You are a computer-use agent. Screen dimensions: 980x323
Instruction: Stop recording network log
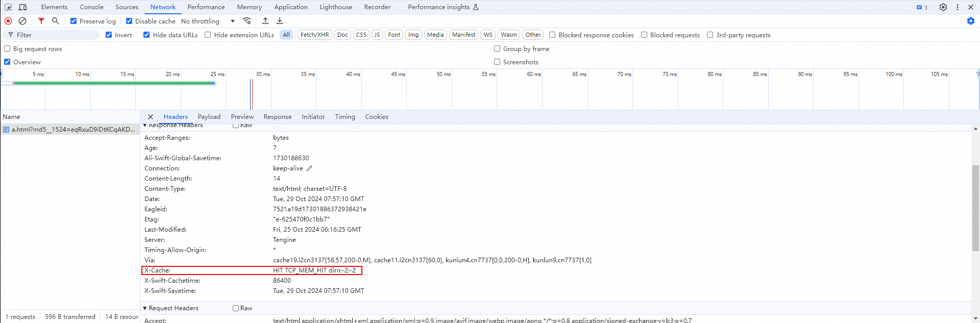point(8,21)
